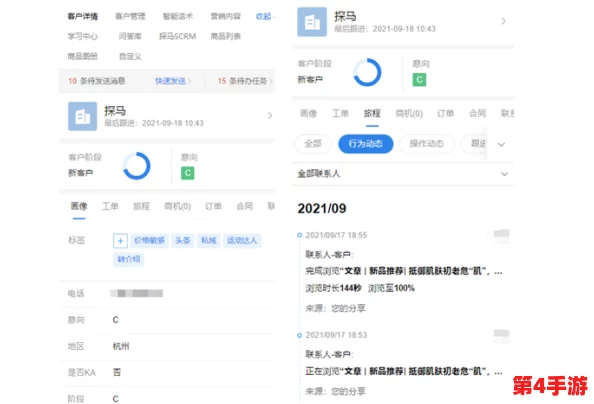This screenshot has width=594, height=404.
Task: Click the 探马 company icon above the 行为动态 filters
Action: [312, 22]
